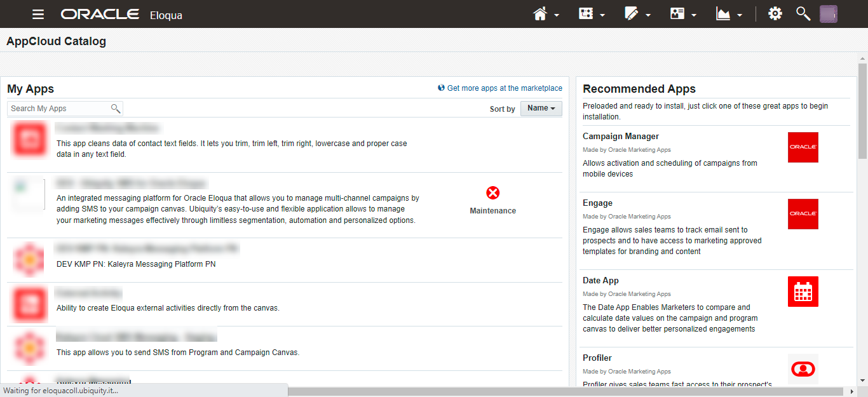Click the vertical scrollbar thumb
868x397 pixels.
pos(862,111)
